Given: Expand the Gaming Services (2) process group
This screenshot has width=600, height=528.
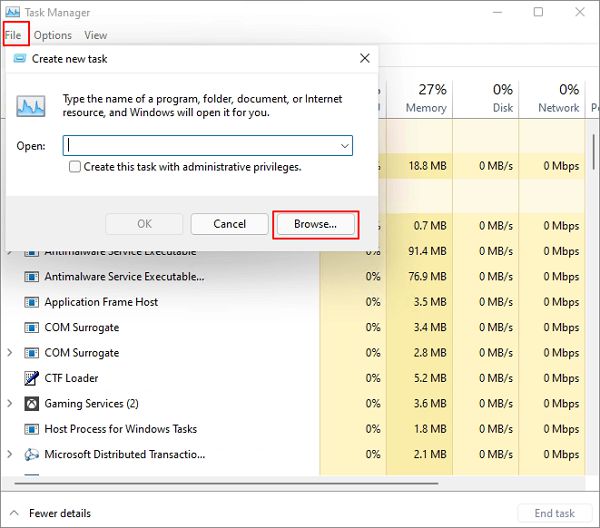Looking at the screenshot, I should click(x=11, y=404).
